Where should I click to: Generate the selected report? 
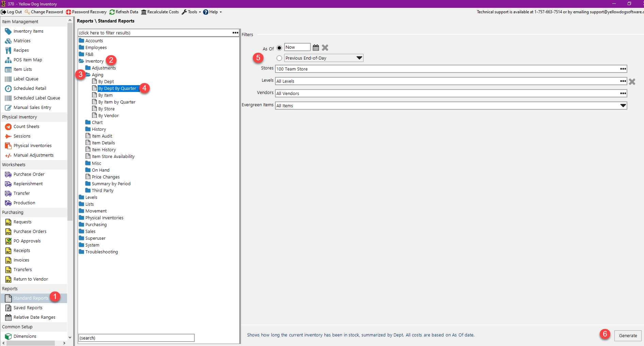pos(628,335)
